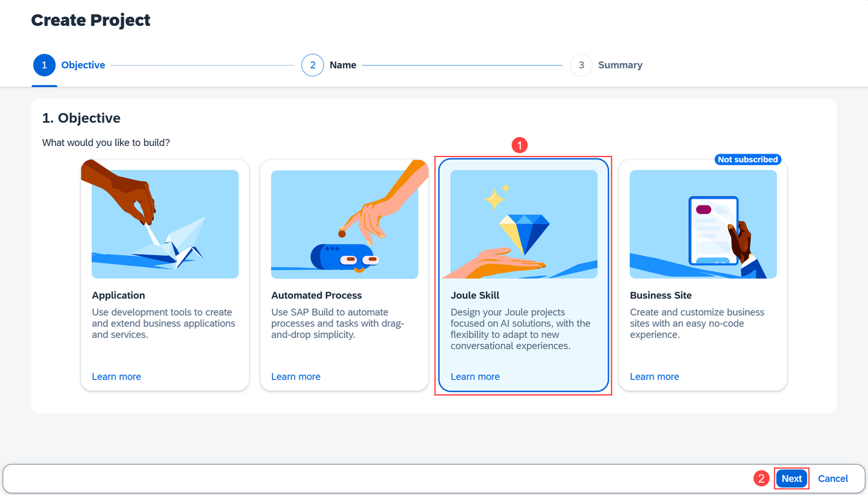Select the Business Site project card
The height and width of the screenshot is (495, 868).
tap(703, 275)
